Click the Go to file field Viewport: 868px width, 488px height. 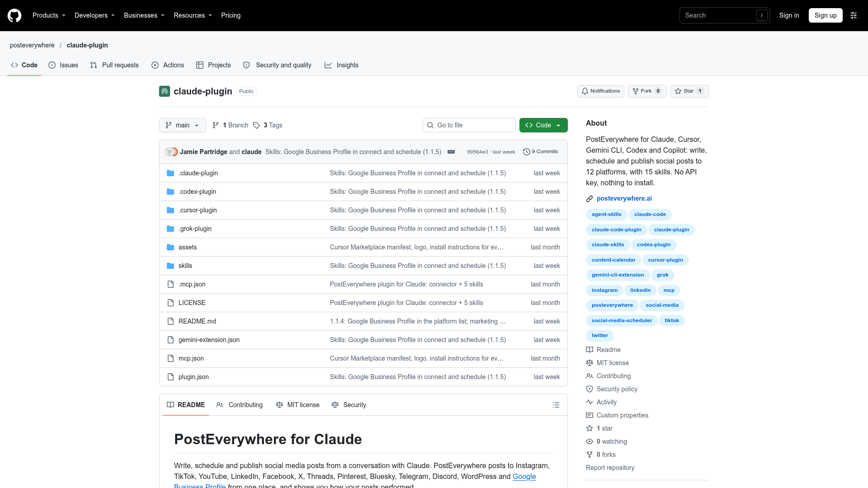469,125
